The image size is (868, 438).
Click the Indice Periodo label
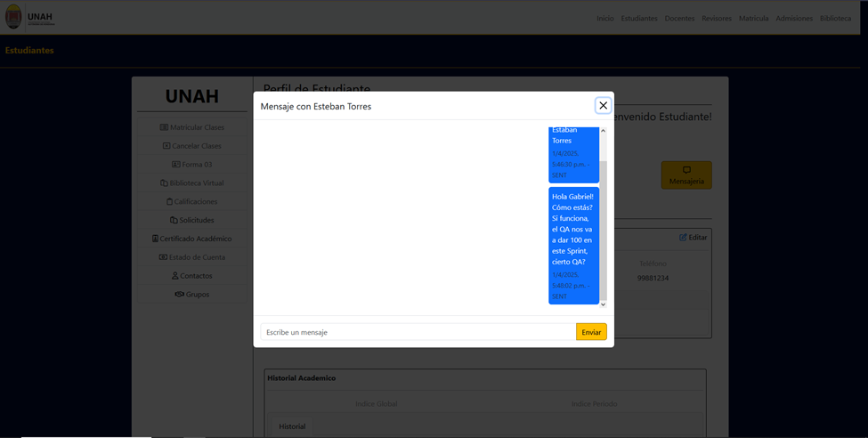(595, 403)
